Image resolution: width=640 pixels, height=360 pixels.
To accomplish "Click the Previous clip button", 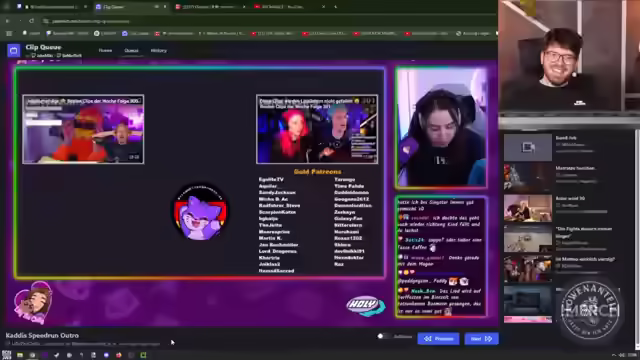I will point(438,339).
